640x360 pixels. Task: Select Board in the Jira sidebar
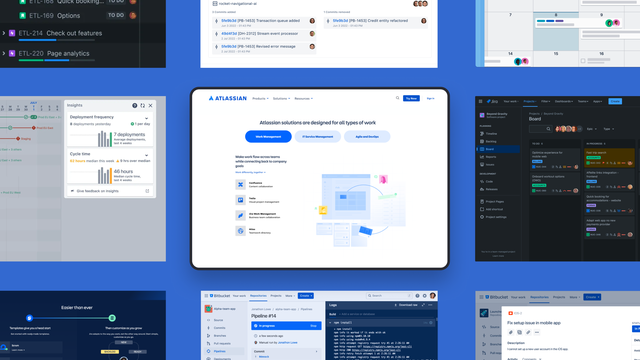pyautogui.click(x=498, y=149)
